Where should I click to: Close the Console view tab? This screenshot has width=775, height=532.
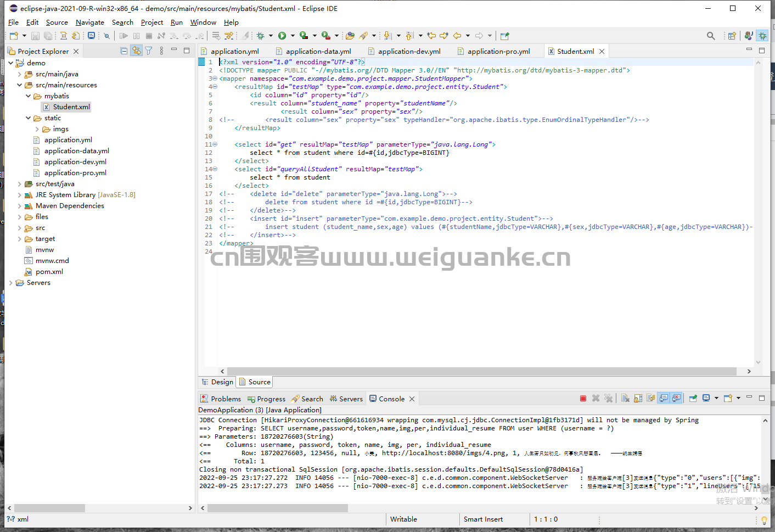click(x=412, y=399)
